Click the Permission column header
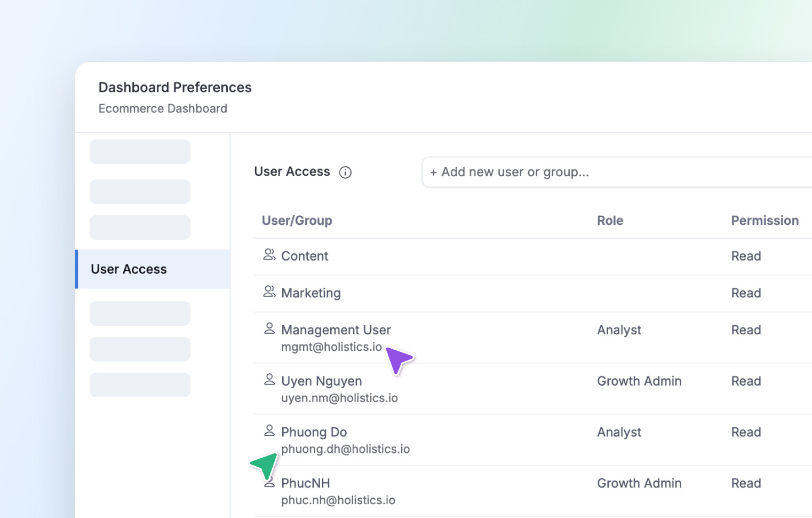 [765, 221]
